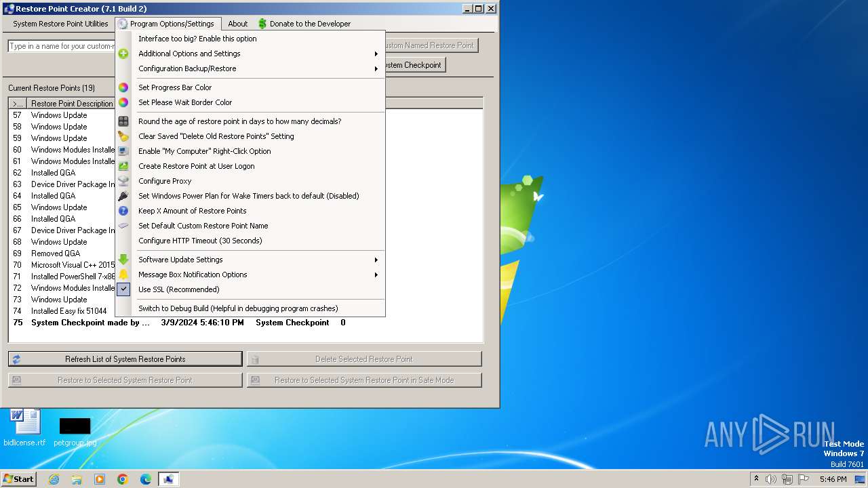Click the volume speaker icon in tray
The width and height of the screenshot is (868, 488).
[x=771, y=479]
